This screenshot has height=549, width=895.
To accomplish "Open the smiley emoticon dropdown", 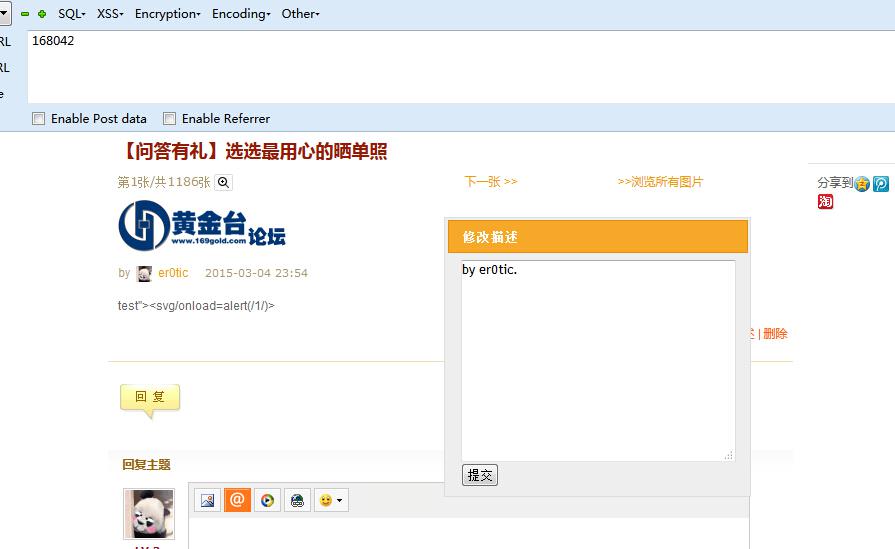I will click(x=331, y=500).
